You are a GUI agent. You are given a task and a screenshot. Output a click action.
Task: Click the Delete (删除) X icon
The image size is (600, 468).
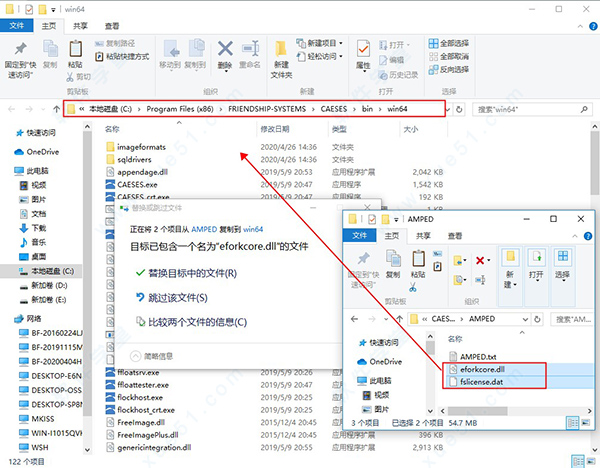pos(225,55)
